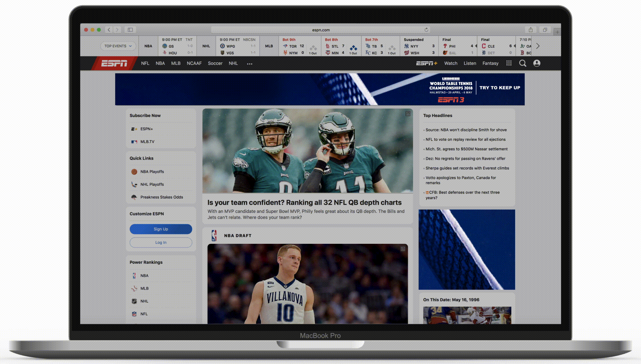Open the WPG vs VGS game score
Viewport: 641px width, 364px height.
[237, 46]
